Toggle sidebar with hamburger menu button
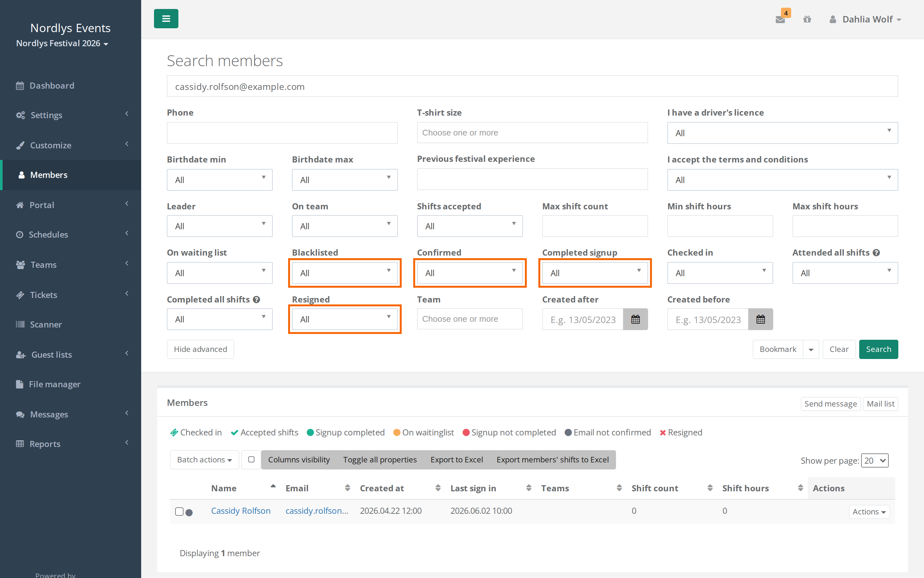924x578 pixels. pos(166,18)
